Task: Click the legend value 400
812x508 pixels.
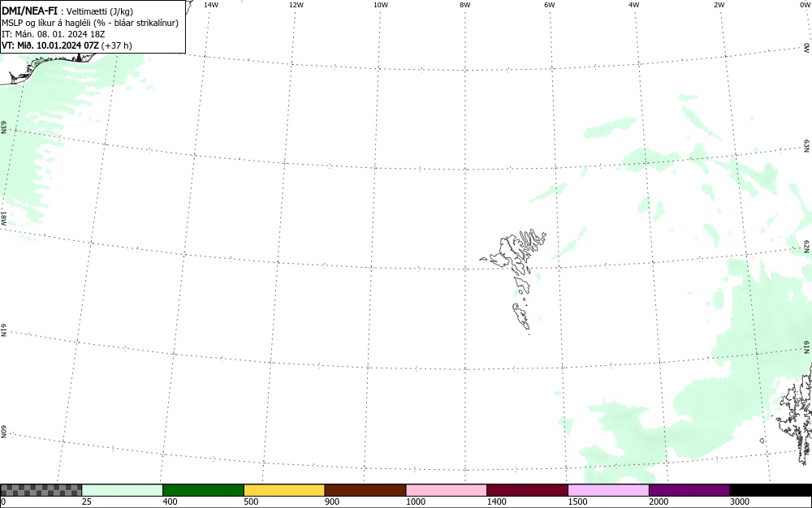Action: click(x=170, y=502)
